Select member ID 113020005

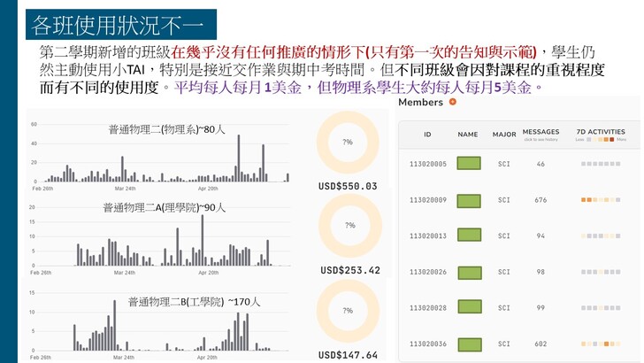(x=428, y=164)
